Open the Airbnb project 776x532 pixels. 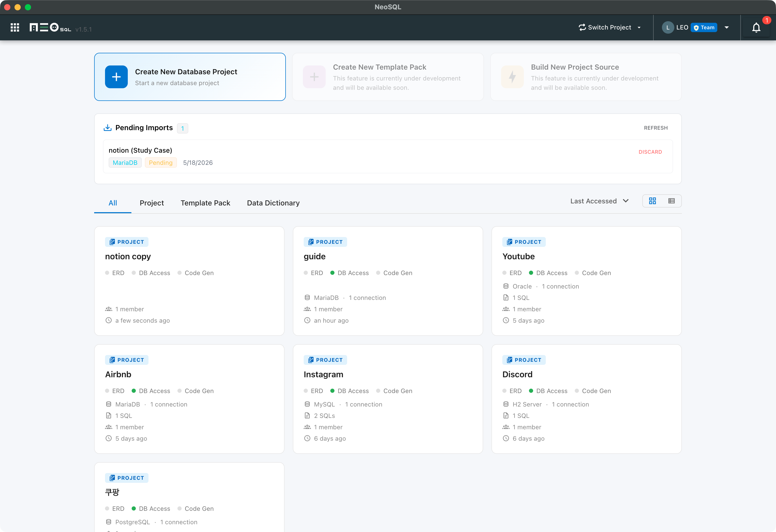click(x=189, y=399)
